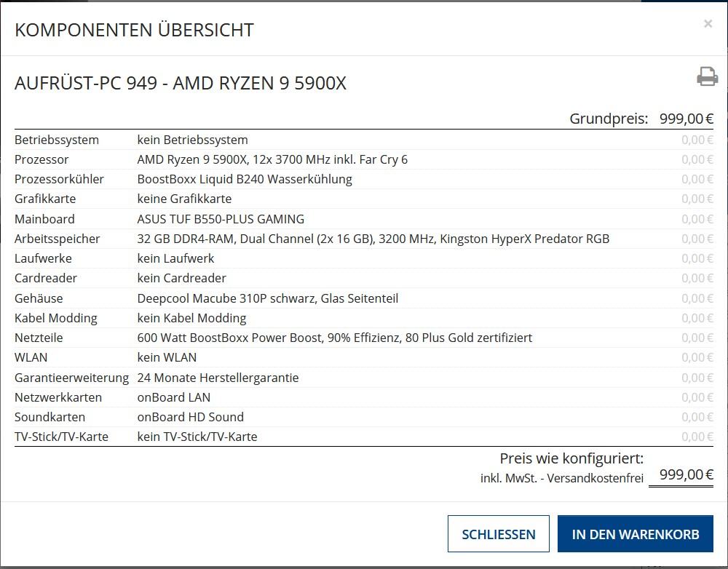Select the Deepcool Macube 310P case entry
The width and height of the screenshot is (728, 569).
267,298
